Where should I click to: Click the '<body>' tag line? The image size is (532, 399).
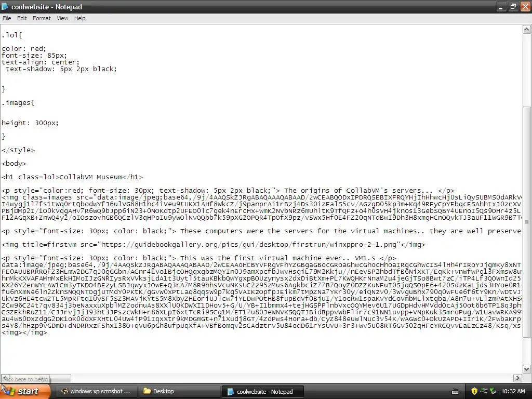[14, 164]
